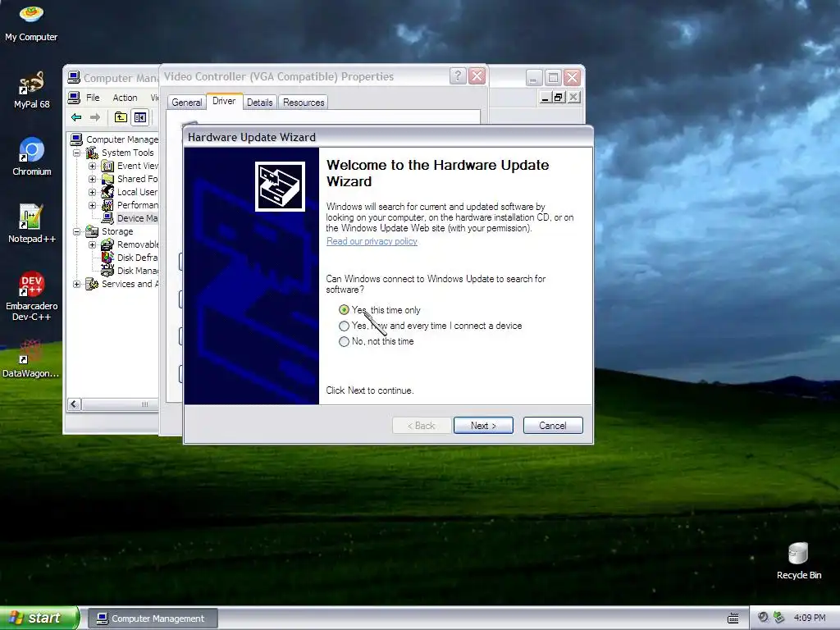Click Removable Storage tree icon

(107, 244)
